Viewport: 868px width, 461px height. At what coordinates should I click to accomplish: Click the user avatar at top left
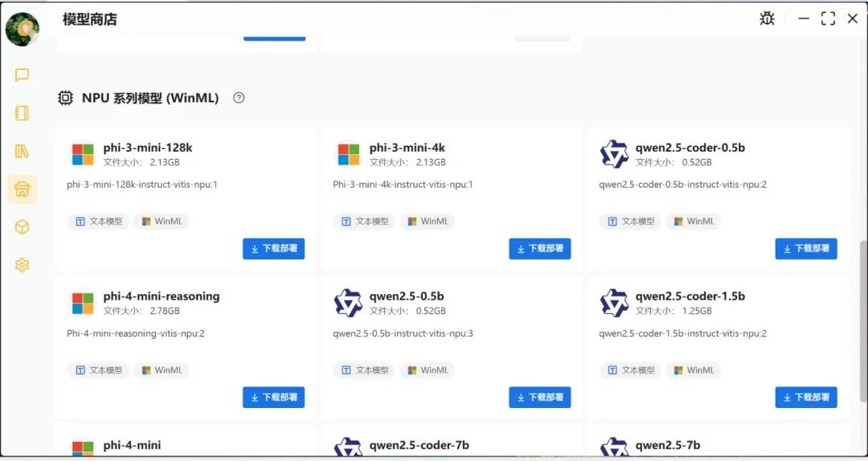(23, 30)
